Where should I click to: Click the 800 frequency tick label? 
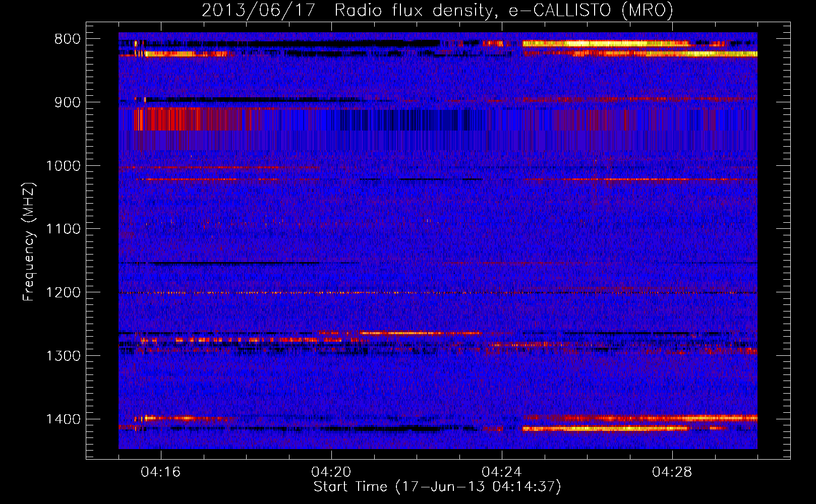pos(68,39)
